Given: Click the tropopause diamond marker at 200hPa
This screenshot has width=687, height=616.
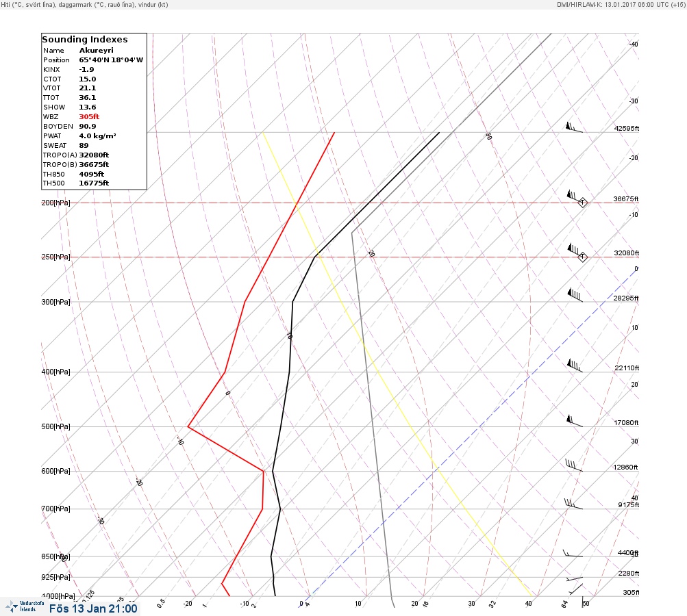Looking at the screenshot, I should 583,203.
